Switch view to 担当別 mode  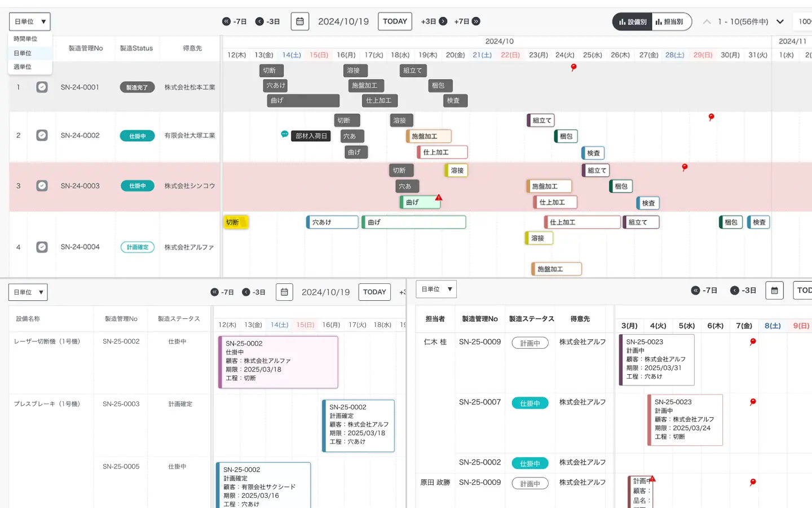[x=669, y=22]
